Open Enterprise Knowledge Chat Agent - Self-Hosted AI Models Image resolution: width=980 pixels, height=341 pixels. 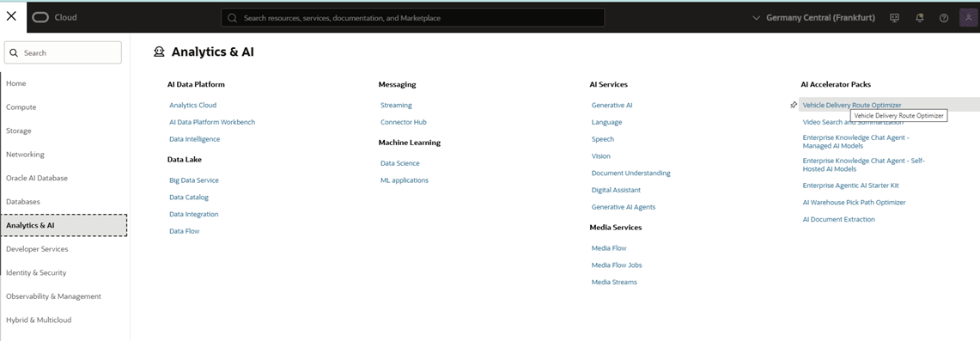[x=864, y=165]
